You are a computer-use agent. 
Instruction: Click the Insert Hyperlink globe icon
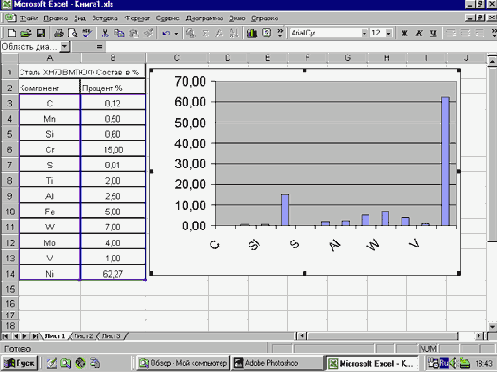[190, 33]
